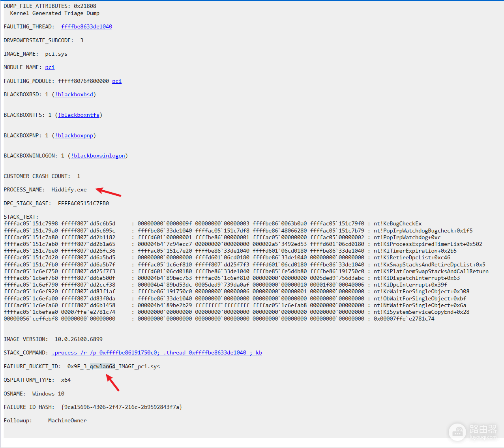The height and width of the screenshot is (448, 504).
Task: Click the STACK_COMMAND .process .thread kb link
Action: 157,352
